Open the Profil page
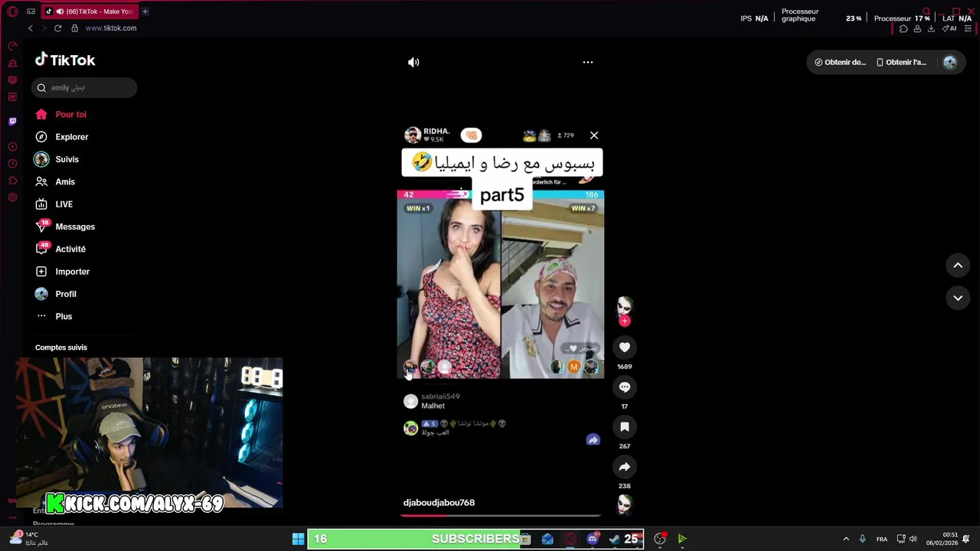 (56, 294)
